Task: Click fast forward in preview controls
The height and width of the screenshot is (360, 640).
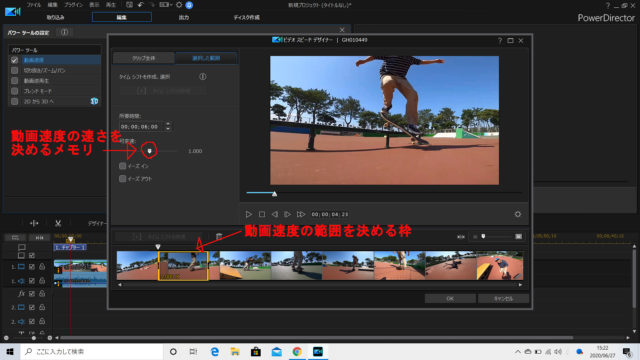Action: coord(301,214)
